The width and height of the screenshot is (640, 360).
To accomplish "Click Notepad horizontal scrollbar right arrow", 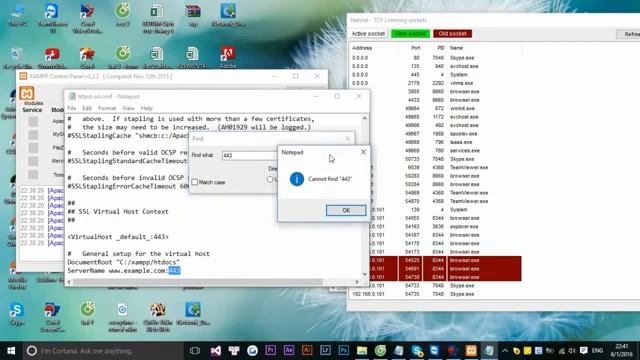I will click(x=357, y=282).
